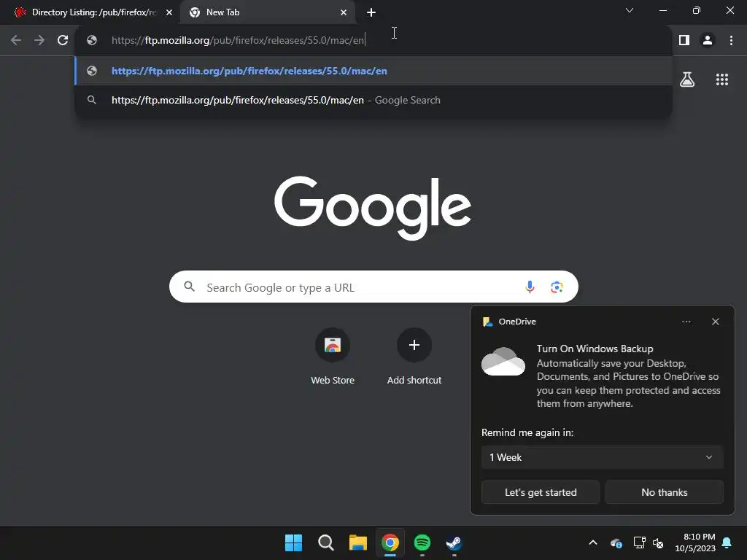747x560 pixels.
Task: Dismiss the OneDrive notification
Action: 715,322
